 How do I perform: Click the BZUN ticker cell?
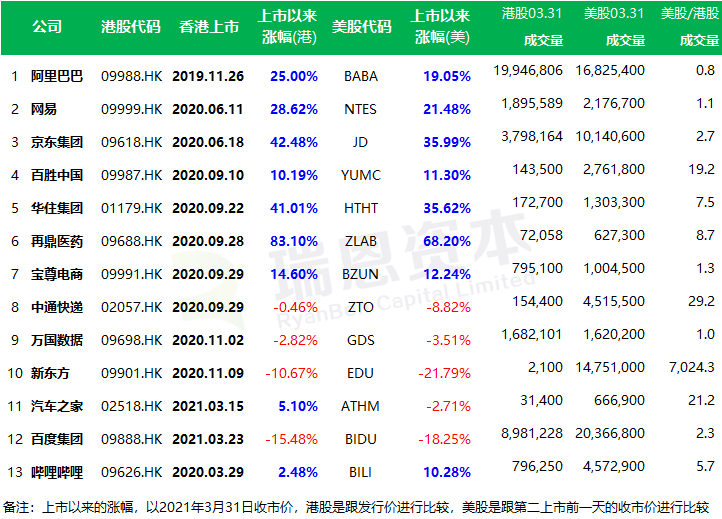click(x=360, y=274)
